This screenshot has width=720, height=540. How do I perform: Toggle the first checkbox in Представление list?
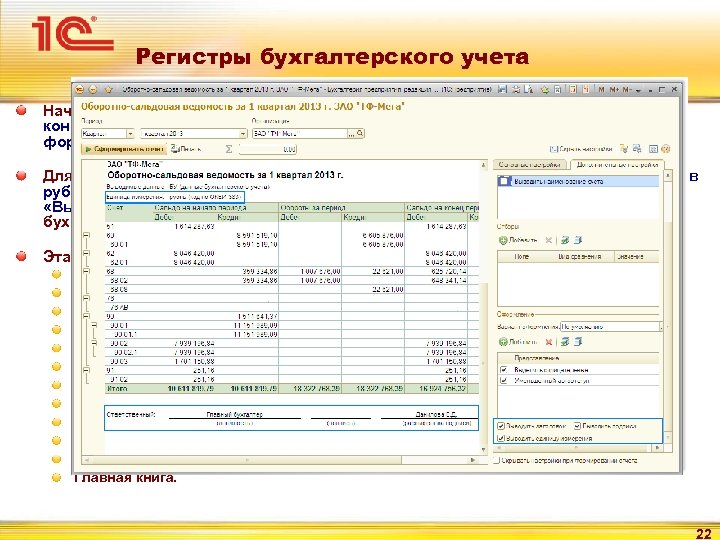504,369
